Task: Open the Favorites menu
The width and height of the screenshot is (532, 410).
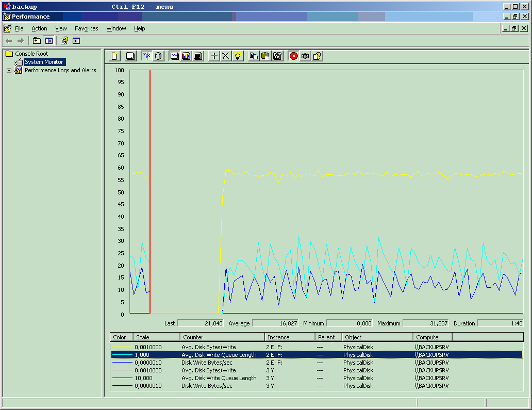Action: [x=86, y=28]
